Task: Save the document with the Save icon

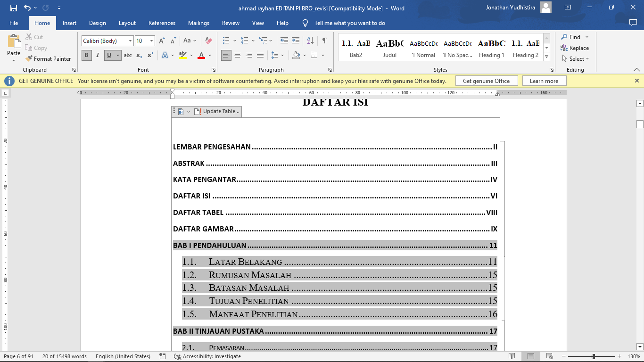Action: pyautogui.click(x=14, y=8)
